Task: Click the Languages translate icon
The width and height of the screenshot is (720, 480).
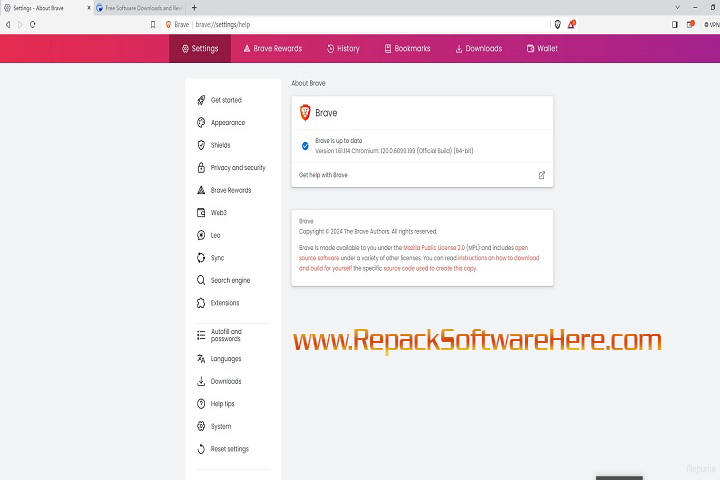Action: tap(201, 359)
